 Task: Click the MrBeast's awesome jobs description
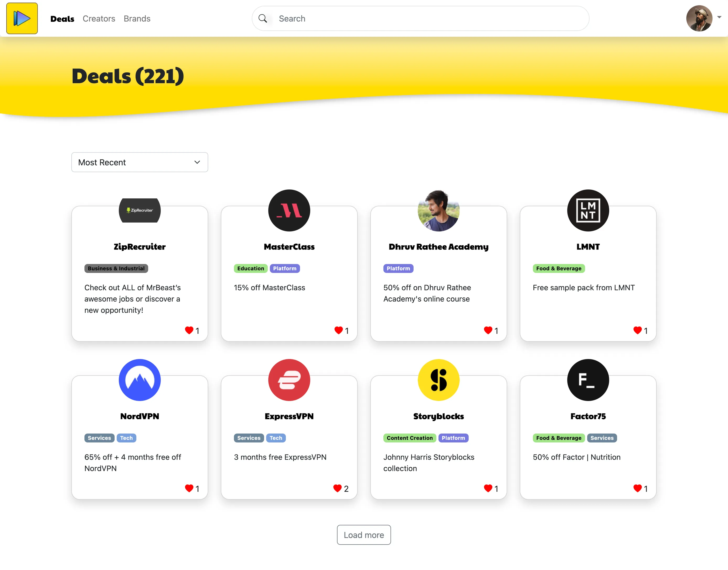(x=133, y=299)
